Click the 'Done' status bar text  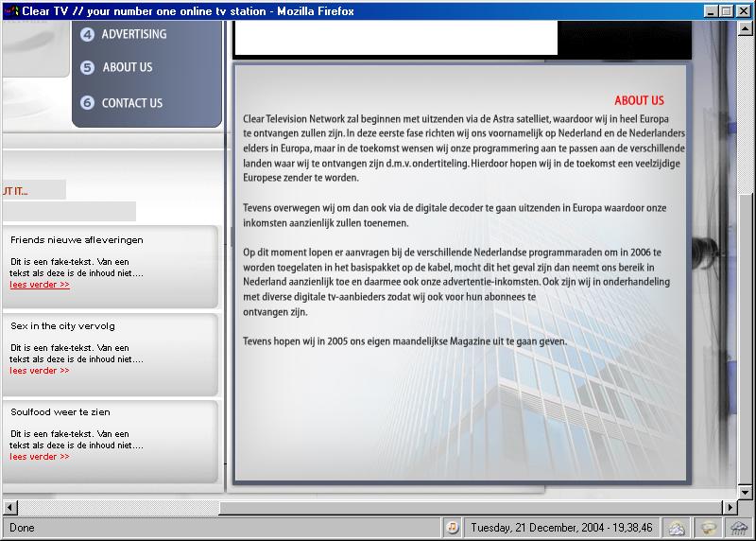[x=22, y=528]
